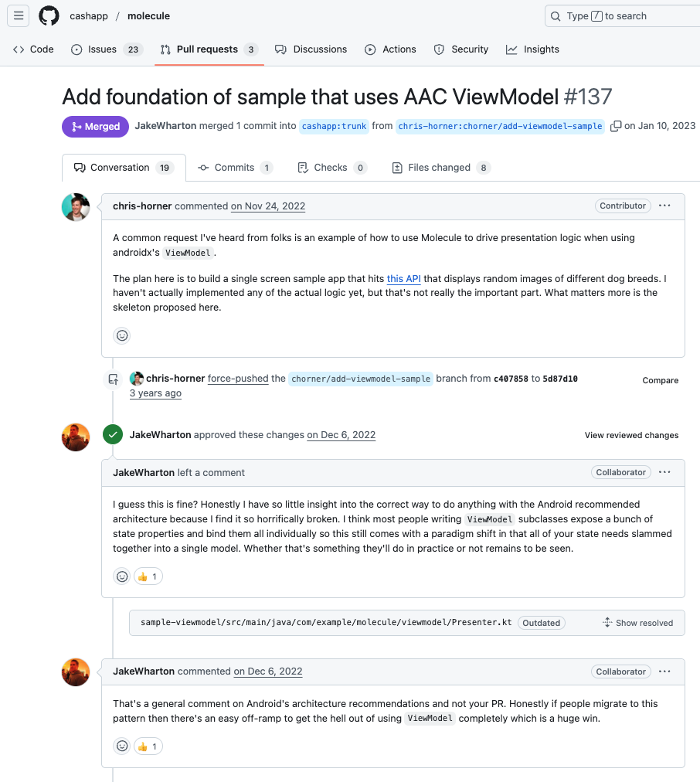
Task: Switch to the Commits tab
Action: pyautogui.click(x=236, y=168)
